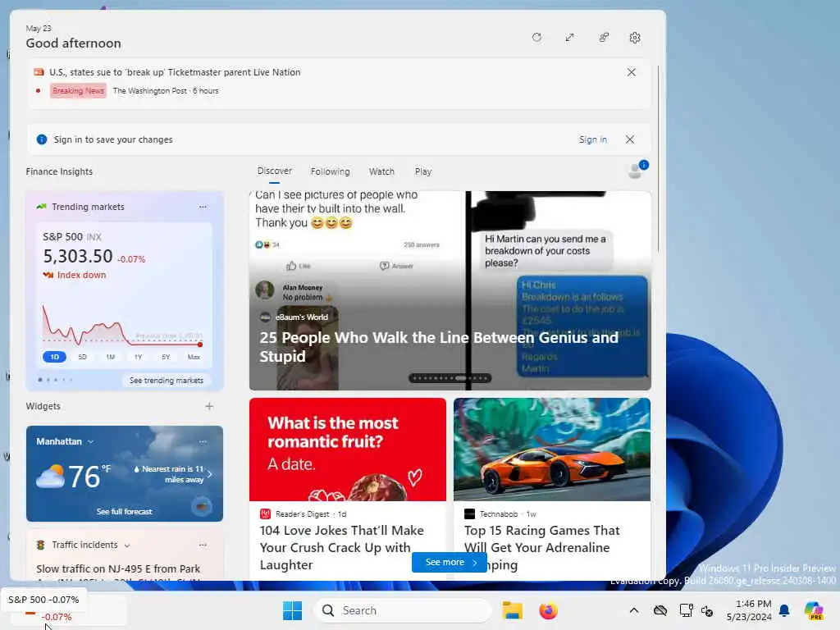Viewport: 840px width, 630px height.
Task: Open 104 Love Jokes article headline
Action: click(342, 547)
